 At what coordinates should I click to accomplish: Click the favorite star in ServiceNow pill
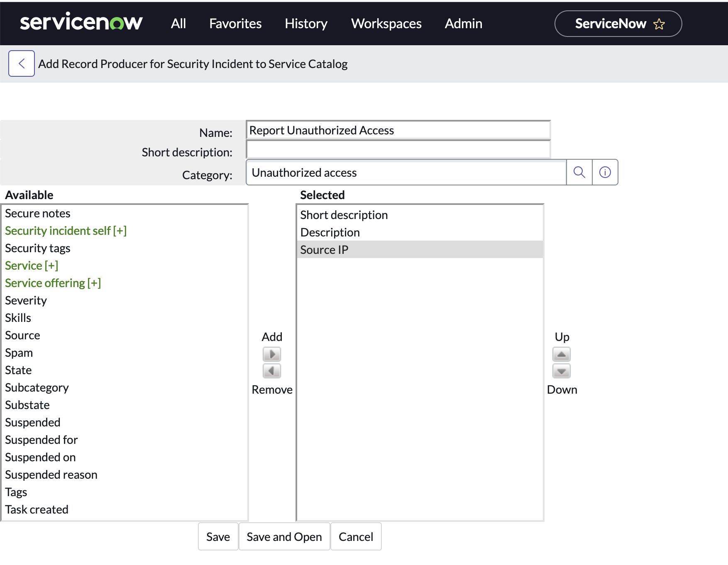click(659, 24)
